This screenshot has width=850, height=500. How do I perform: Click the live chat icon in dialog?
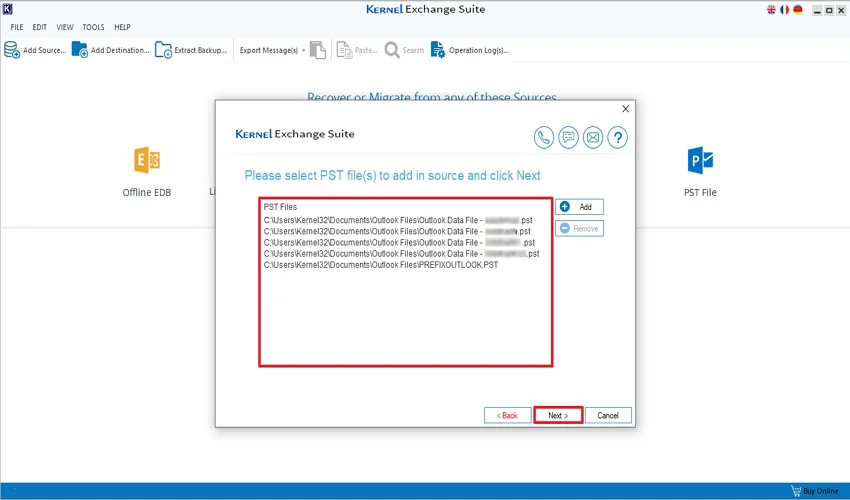click(568, 138)
